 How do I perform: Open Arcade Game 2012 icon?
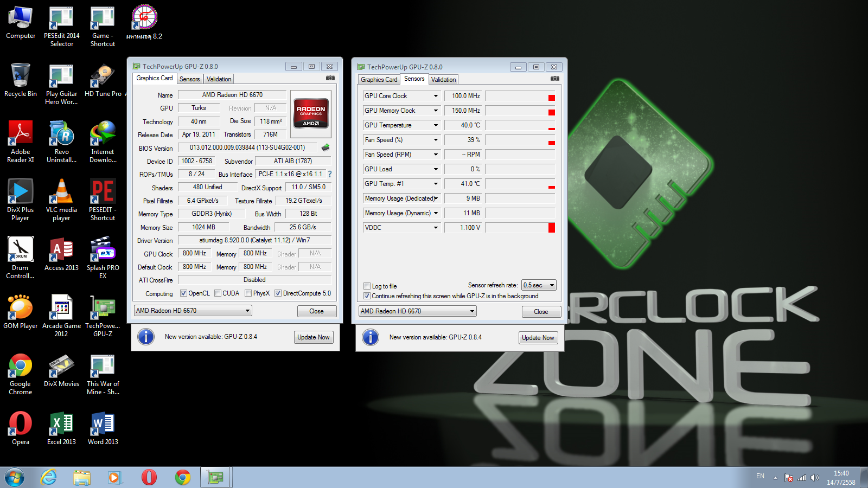click(62, 316)
